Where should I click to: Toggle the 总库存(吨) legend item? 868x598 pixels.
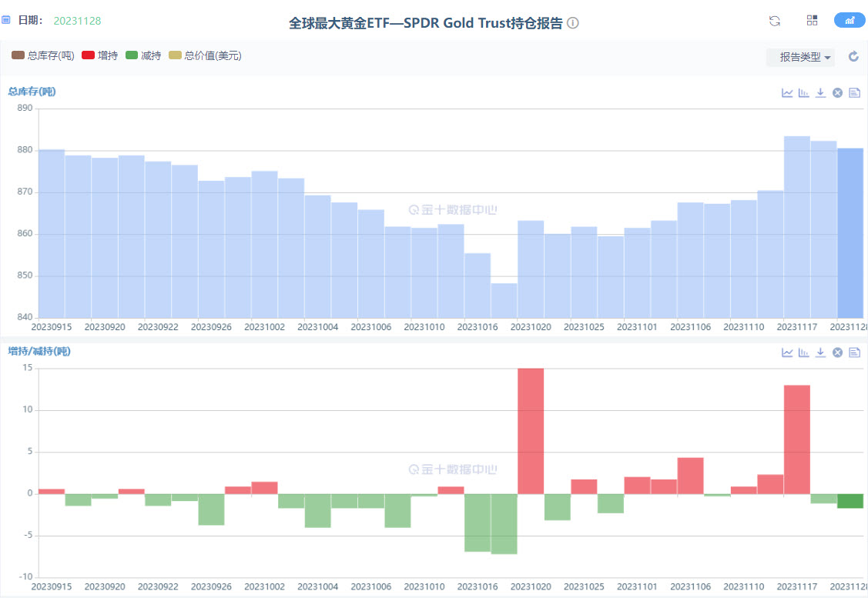tap(42, 55)
